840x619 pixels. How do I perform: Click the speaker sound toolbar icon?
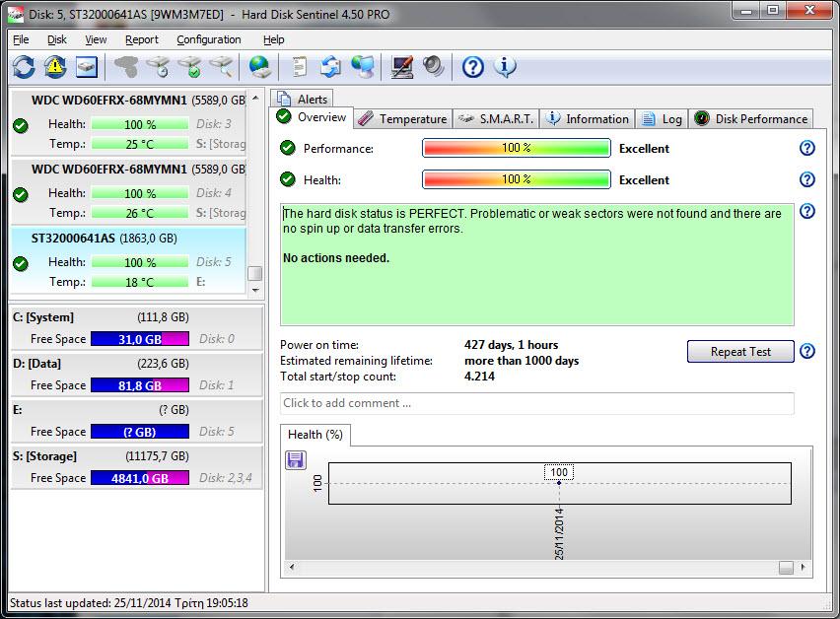tap(433, 67)
